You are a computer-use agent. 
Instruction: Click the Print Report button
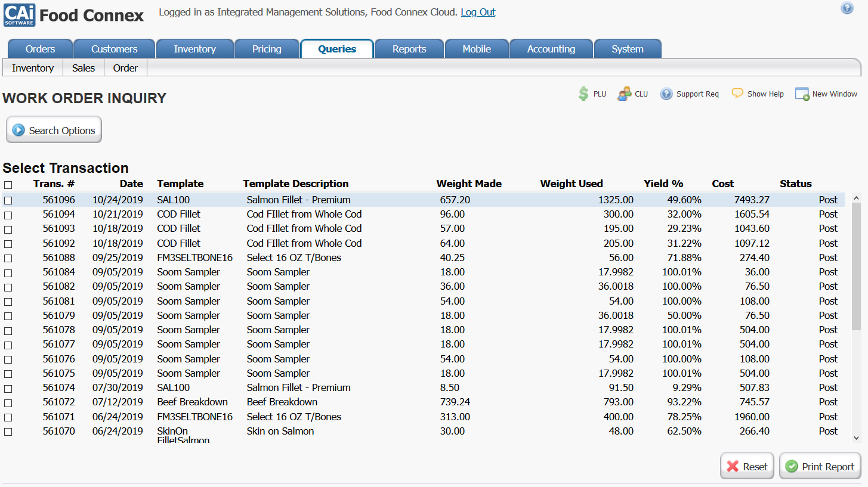[x=820, y=466]
